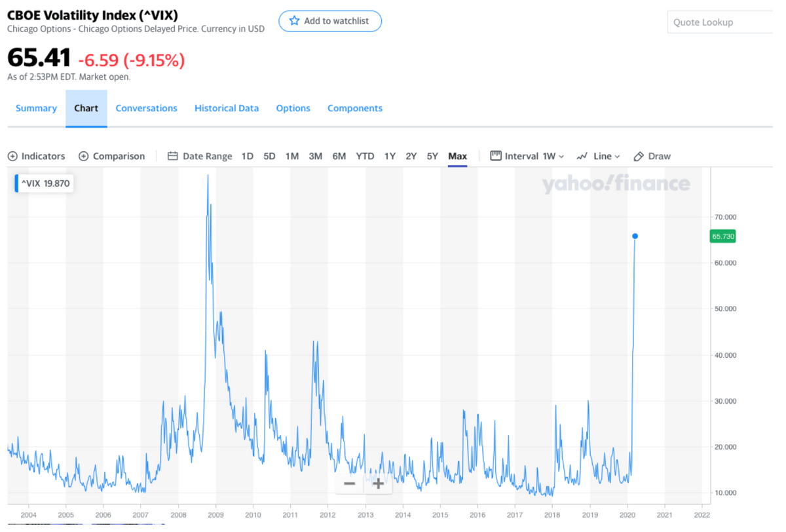Select the Chart tab

(86, 108)
